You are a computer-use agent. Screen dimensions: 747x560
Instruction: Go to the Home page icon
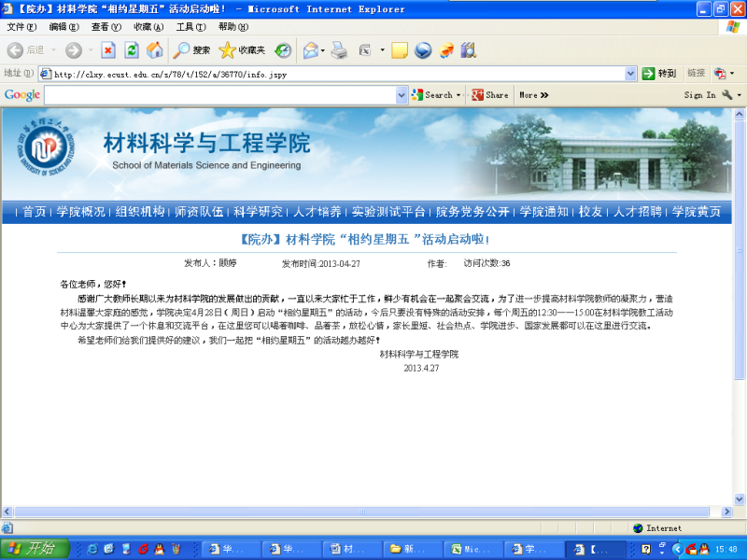pyautogui.click(x=155, y=50)
